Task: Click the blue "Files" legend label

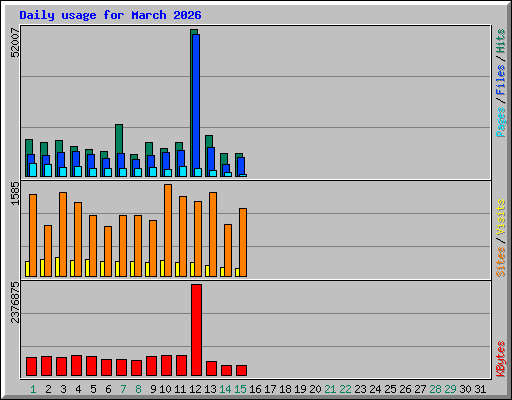Action: coord(501,80)
